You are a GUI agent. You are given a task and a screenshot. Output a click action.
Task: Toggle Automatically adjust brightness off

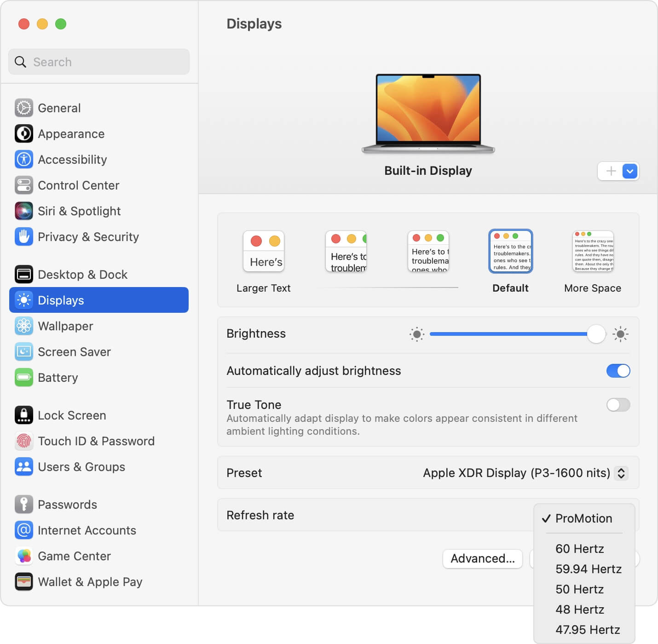click(x=618, y=371)
